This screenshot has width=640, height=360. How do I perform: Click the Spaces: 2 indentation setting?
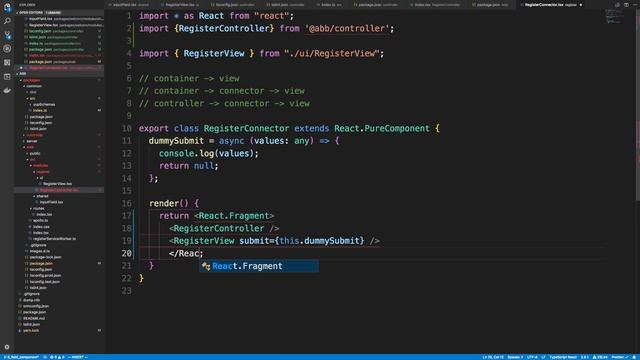tap(515, 357)
